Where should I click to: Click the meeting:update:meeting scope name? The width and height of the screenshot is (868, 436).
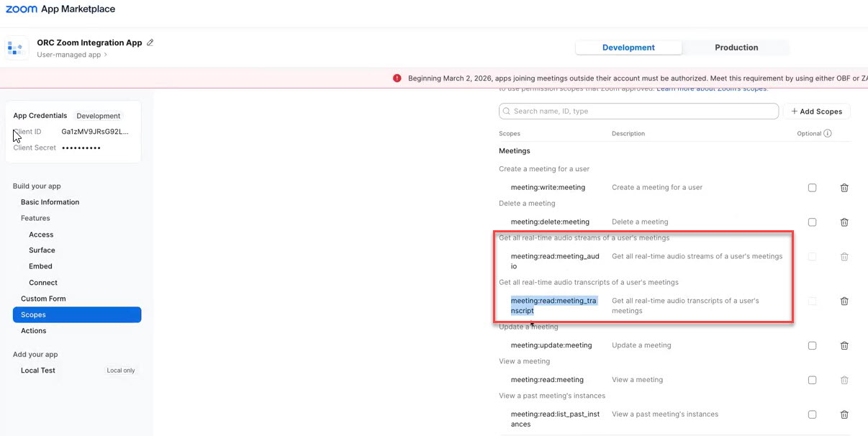coord(551,345)
